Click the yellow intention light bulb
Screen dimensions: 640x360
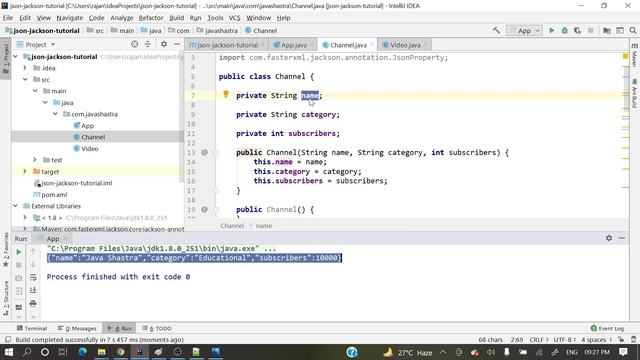point(226,95)
